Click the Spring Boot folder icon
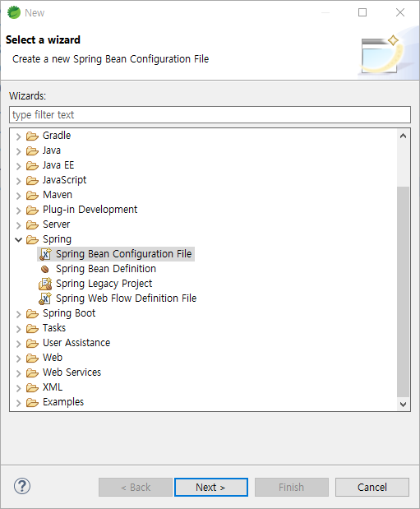Viewport: 420px width, 509px height. tap(32, 313)
